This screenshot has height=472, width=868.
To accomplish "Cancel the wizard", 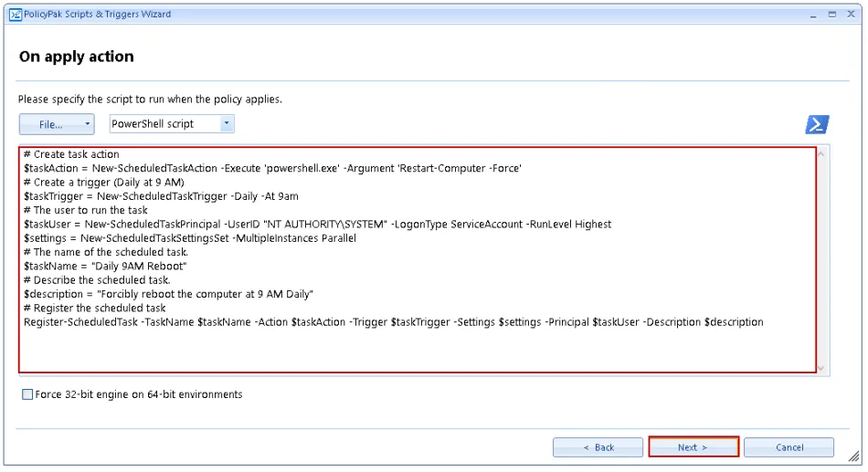I will (x=789, y=447).
